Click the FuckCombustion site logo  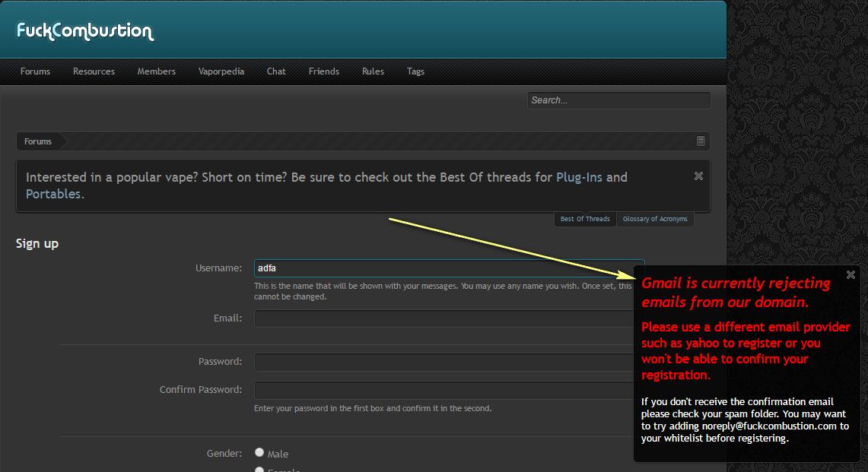pyautogui.click(x=85, y=31)
